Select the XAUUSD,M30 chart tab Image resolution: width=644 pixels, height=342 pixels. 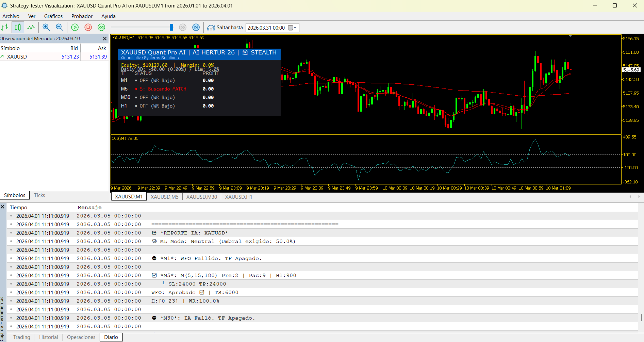tap(202, 197)
